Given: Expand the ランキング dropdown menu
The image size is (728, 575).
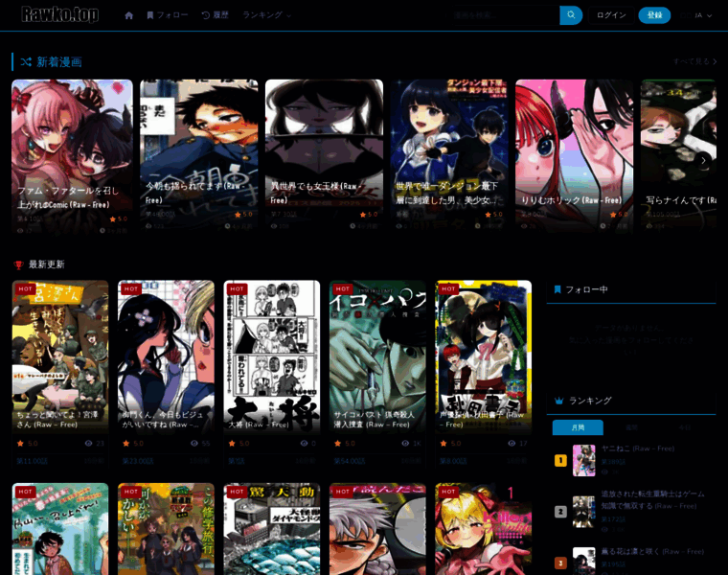Looking at the screenshot, I should coord(267,15).
